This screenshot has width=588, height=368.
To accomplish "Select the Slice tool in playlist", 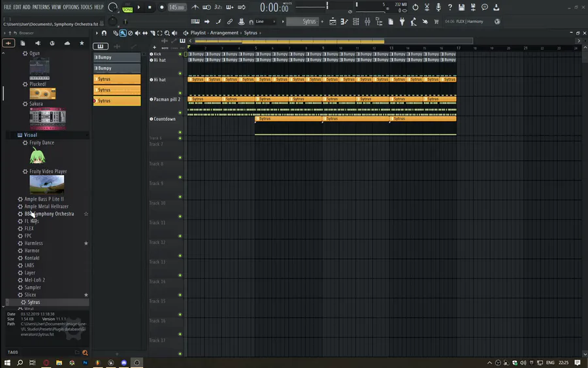I will click(152, 33).
